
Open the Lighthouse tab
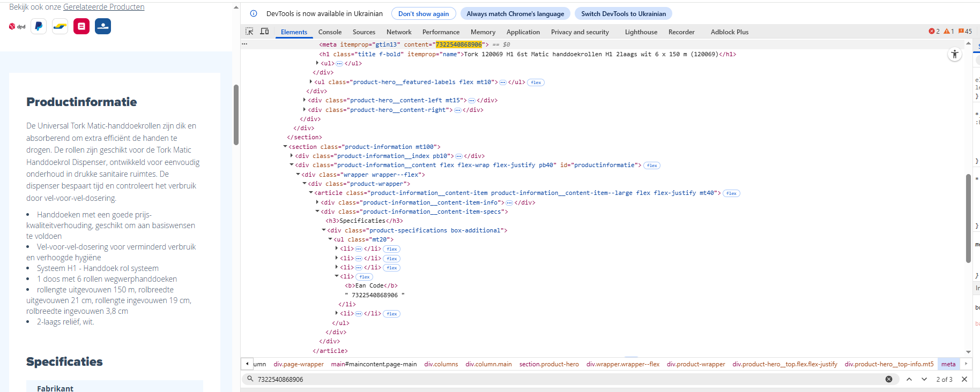point(641,32)
